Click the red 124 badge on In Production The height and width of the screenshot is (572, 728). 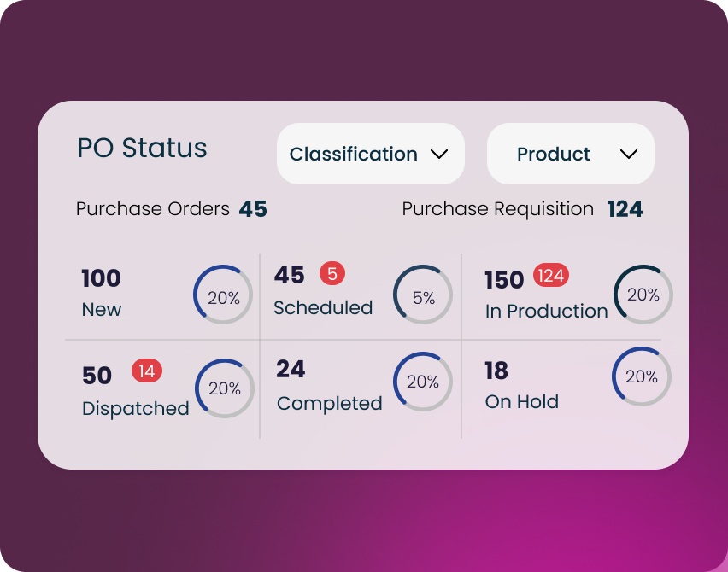pyautogui.click(x=550, y=276)
